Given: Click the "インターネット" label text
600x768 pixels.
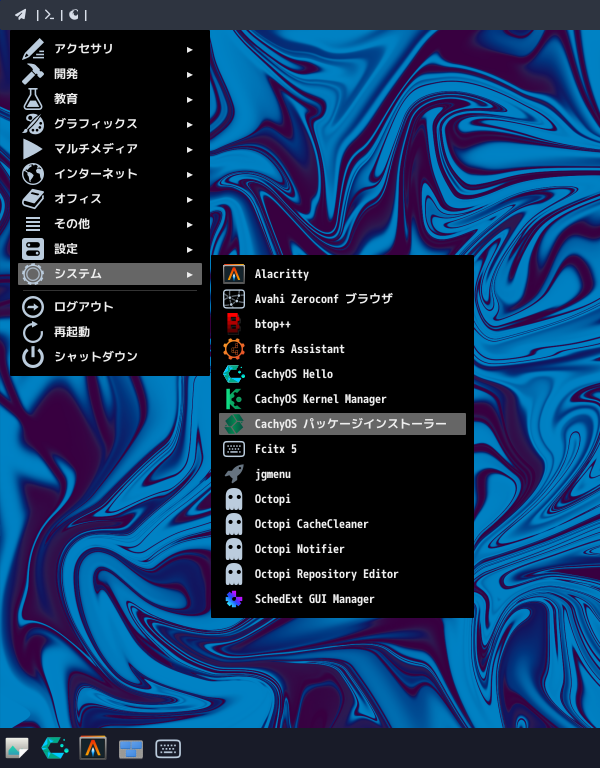Looking at the screenshot, I should pos(96,174).
